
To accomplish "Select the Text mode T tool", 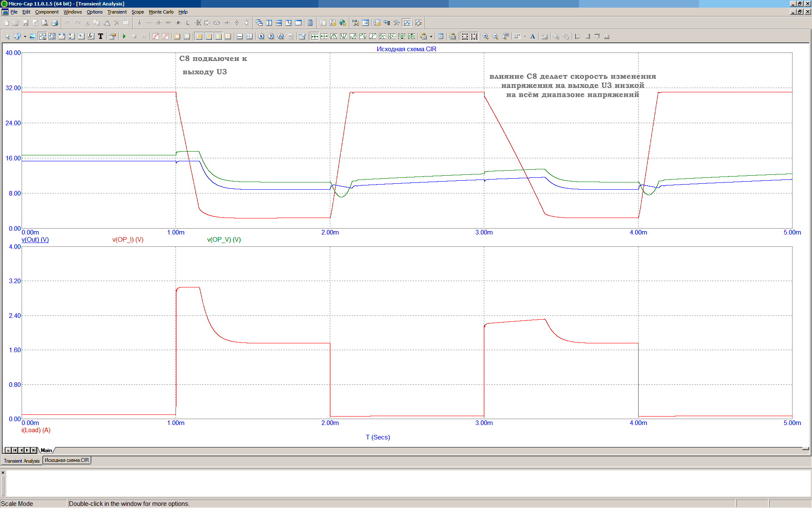I will pos(101,36).
